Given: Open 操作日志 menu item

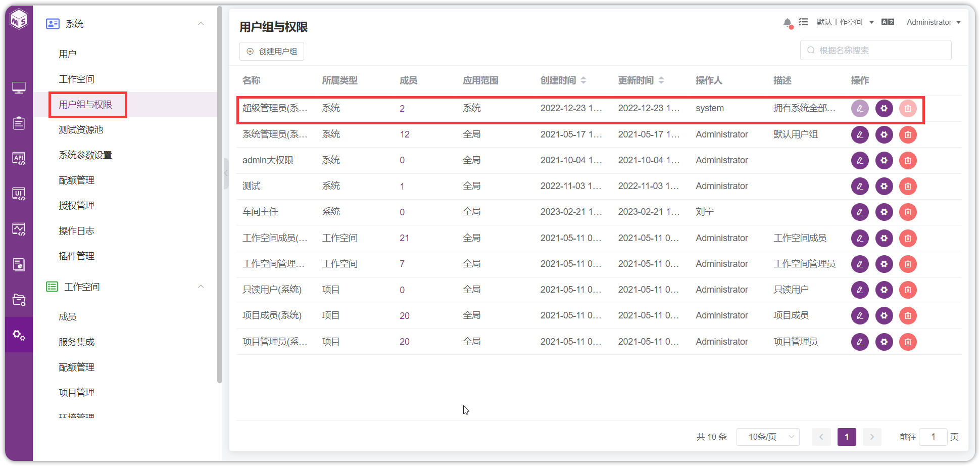Looking at the screenshot, I should (77, 231).
